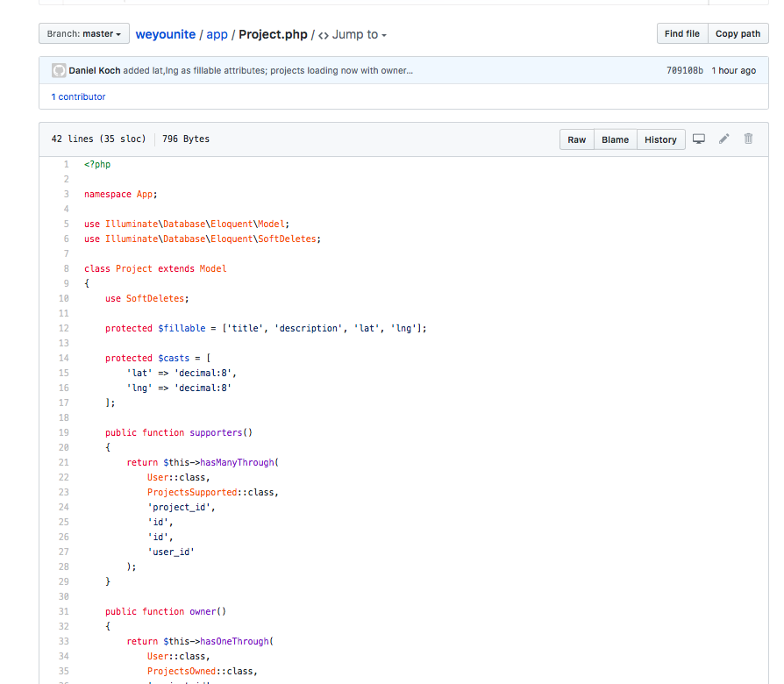Screen dimensions: 784x684
Task: Click the Daniel Koch author name
Action: pyautogui.click(x=95, y=70)
